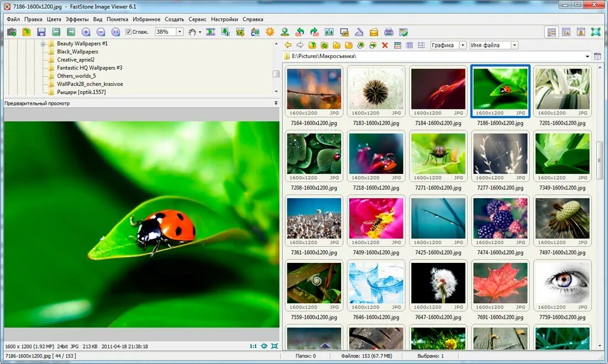
Task: Click the zoom out minus icon
Action: [101, 32]
